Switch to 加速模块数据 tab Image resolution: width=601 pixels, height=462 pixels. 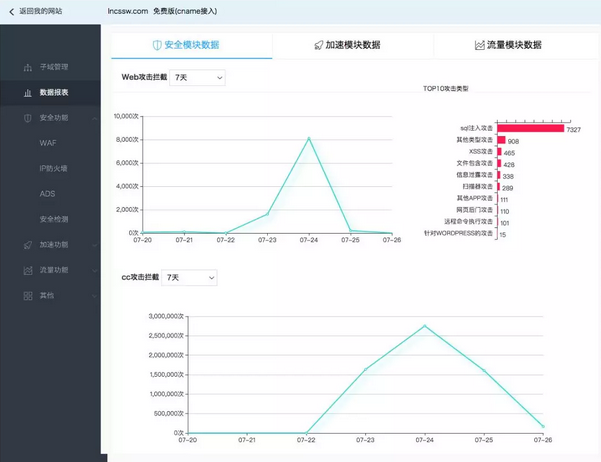pyautogui.click(x=353, y=45)
